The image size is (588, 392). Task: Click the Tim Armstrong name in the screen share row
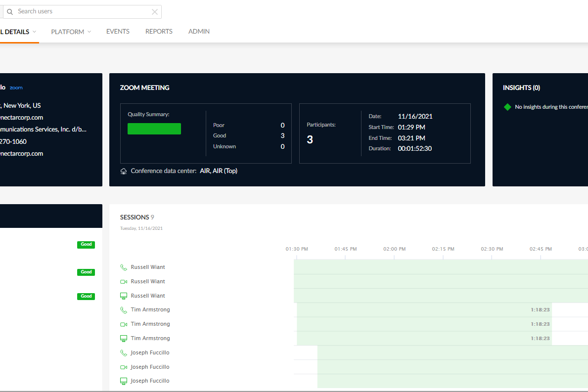click(x=150, y=338)
